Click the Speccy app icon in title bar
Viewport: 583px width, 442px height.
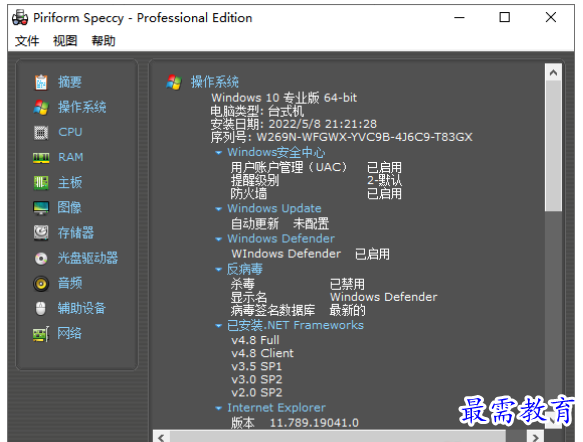coord(20,18)
